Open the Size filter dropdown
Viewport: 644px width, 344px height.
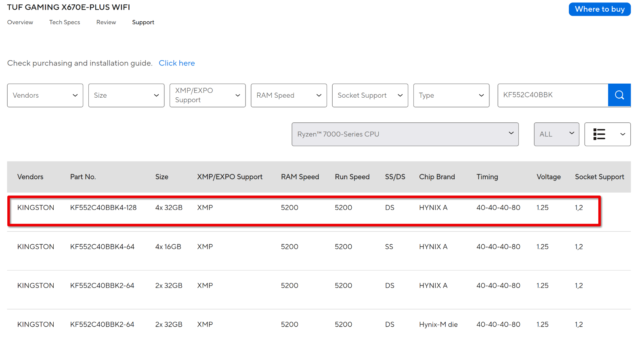(126, 95)
